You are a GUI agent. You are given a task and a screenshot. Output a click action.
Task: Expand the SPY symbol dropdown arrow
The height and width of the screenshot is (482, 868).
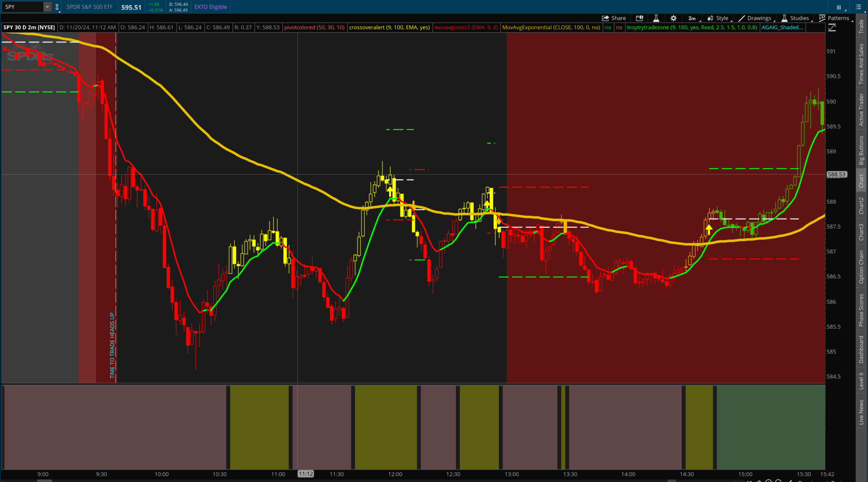coord(47,7)
